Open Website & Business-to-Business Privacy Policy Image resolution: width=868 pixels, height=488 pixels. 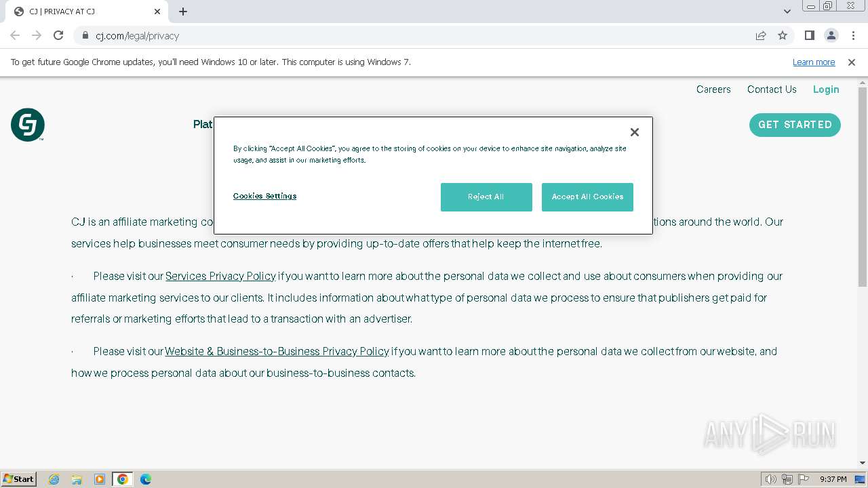[277, 351]
